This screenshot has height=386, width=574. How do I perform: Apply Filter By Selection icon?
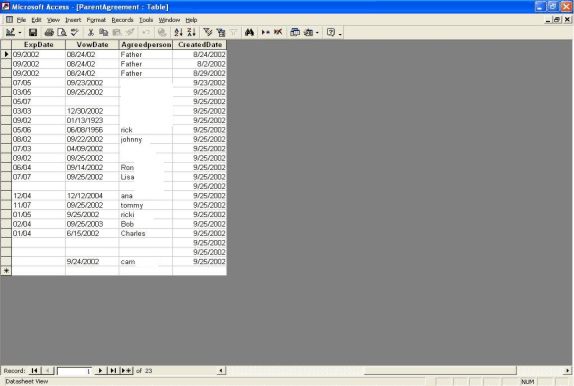[x=208, y=33]
